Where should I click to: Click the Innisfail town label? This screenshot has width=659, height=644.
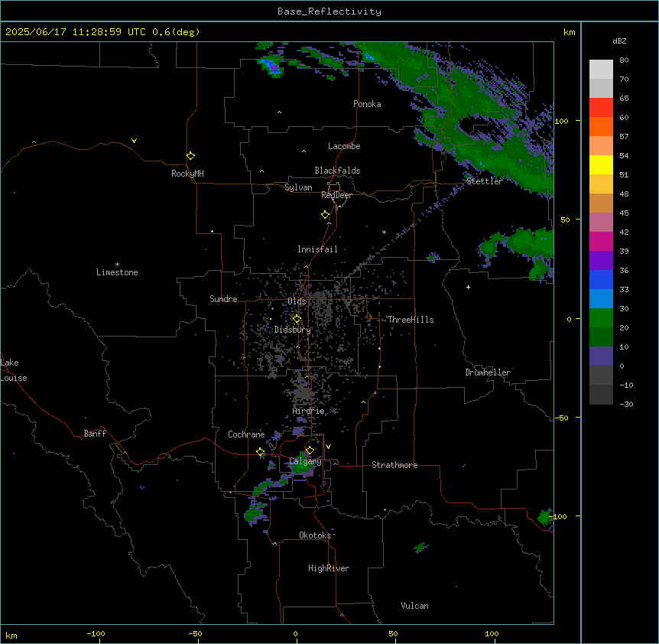pos(317,249)
